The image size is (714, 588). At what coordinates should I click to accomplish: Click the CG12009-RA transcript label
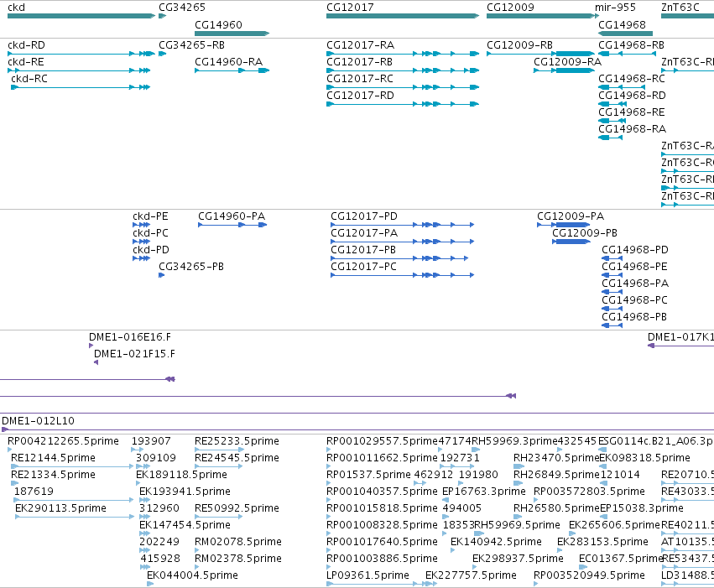tap(567, 62)
